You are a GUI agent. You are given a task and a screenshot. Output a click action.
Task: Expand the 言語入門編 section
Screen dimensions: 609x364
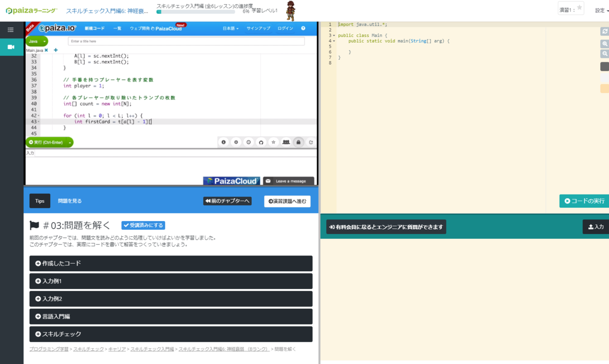click(x=171, y=316)
